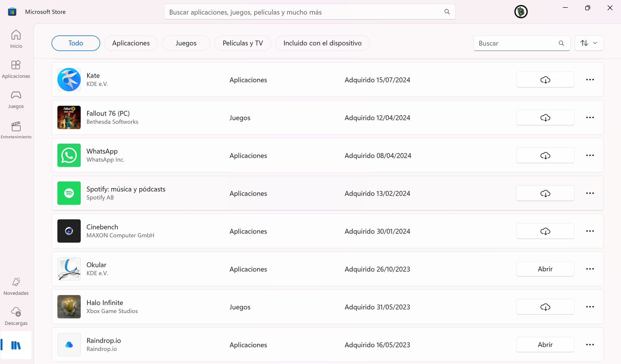Open Novedades in the sidebar
This screenshot has height=364, width=621.
16,286
